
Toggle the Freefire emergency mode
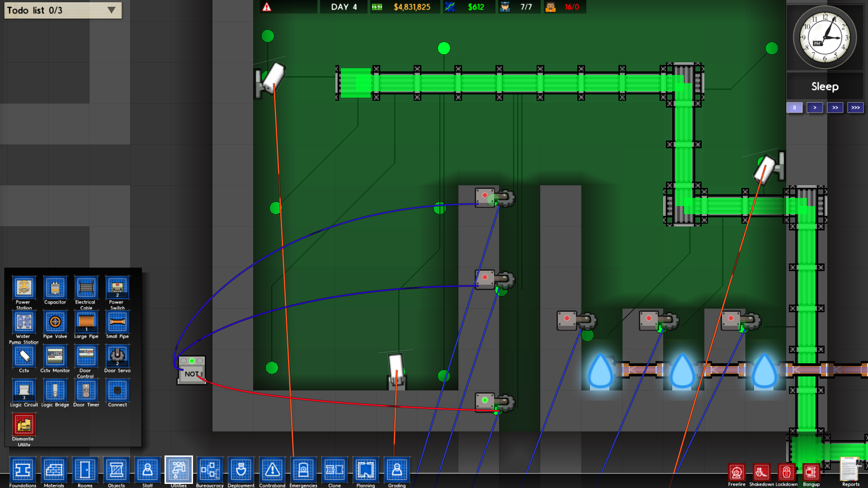736,473
